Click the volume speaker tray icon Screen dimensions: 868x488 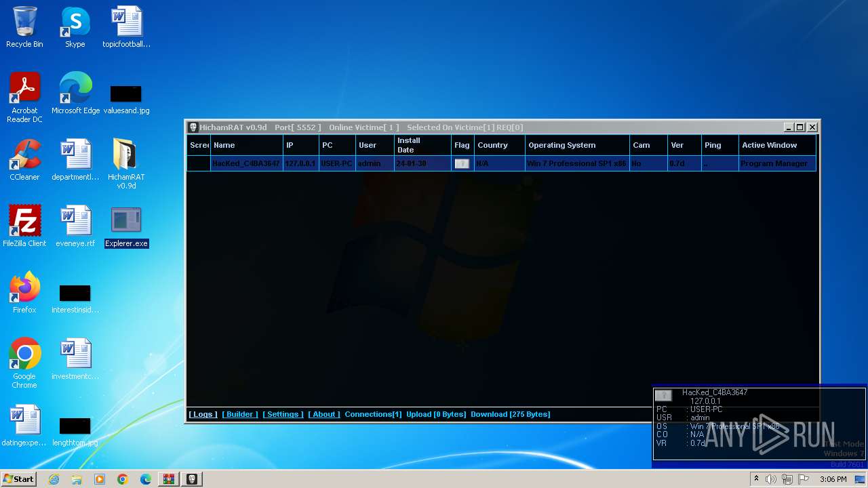point(771,479)
